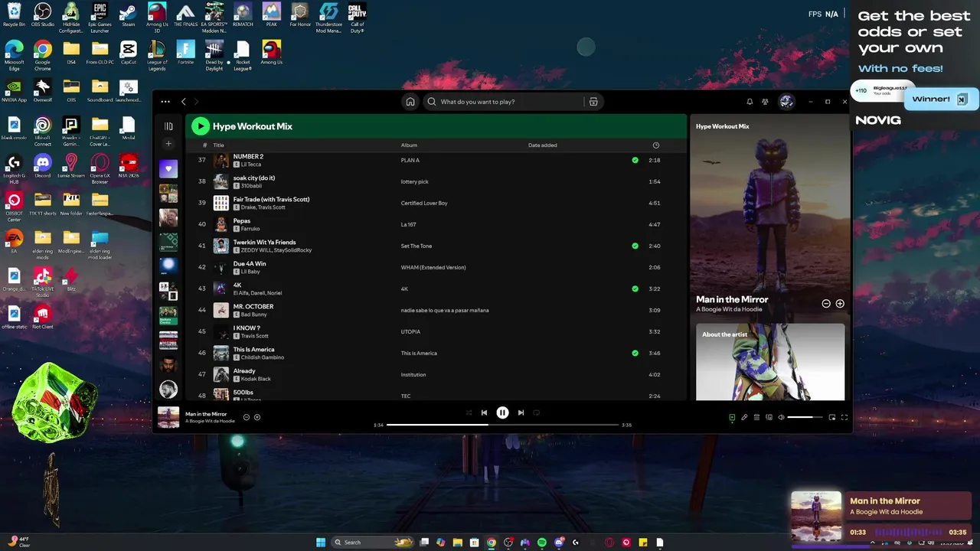Open the miniplayer icon
Viewport: 980px width, 551px height.
(832, 417)
